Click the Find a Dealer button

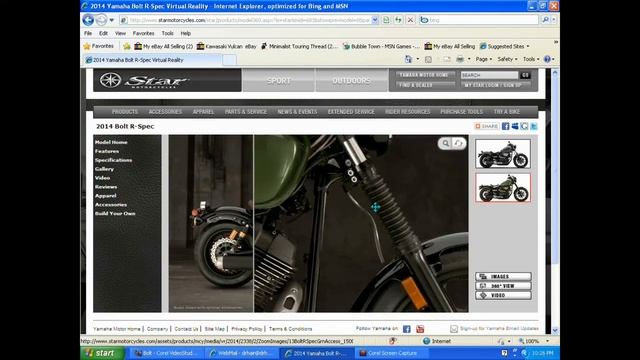[424, 85]
